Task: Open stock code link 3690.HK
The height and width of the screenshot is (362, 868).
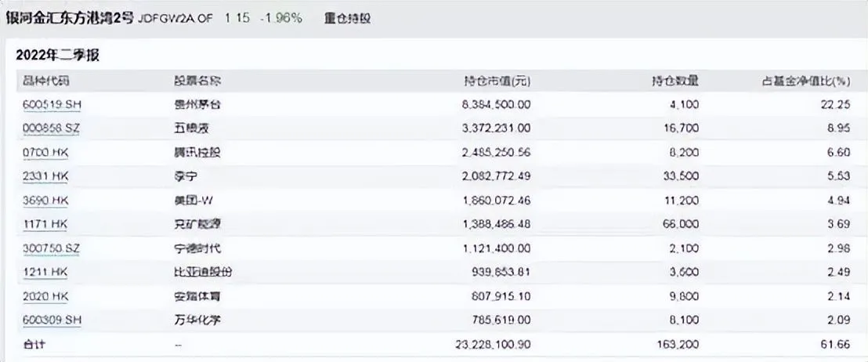Action: tap(45, 201)
